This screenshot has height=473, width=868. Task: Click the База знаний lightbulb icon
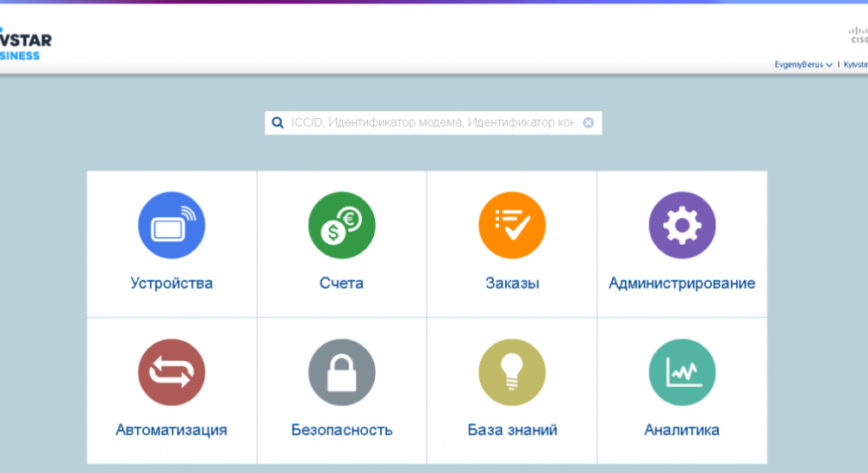point(511,372)
